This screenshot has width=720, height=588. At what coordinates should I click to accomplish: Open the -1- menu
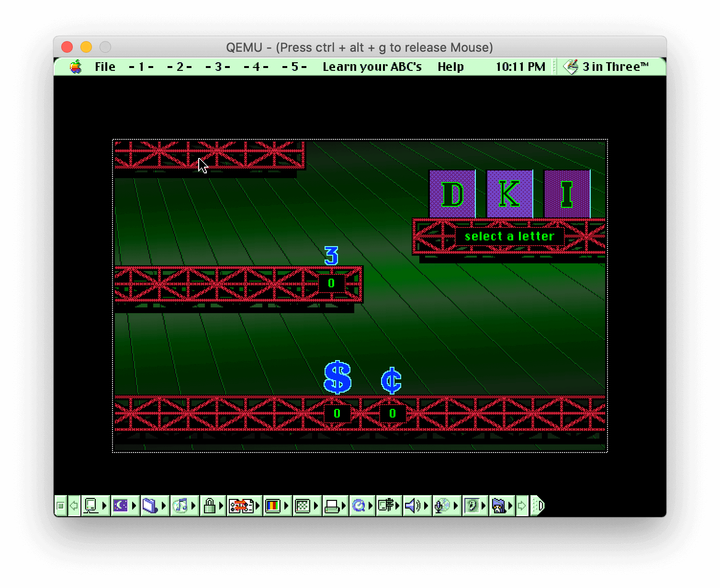(x=141, y=67)
